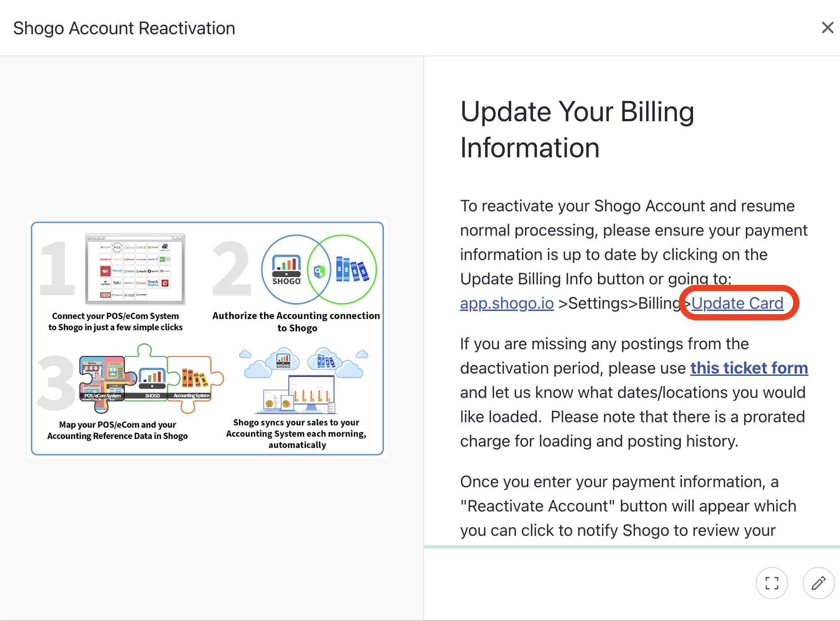Click "Authorize the Accounting connection" caption
The height and width of the screenshot is (621, 840).
pos(296,322)
